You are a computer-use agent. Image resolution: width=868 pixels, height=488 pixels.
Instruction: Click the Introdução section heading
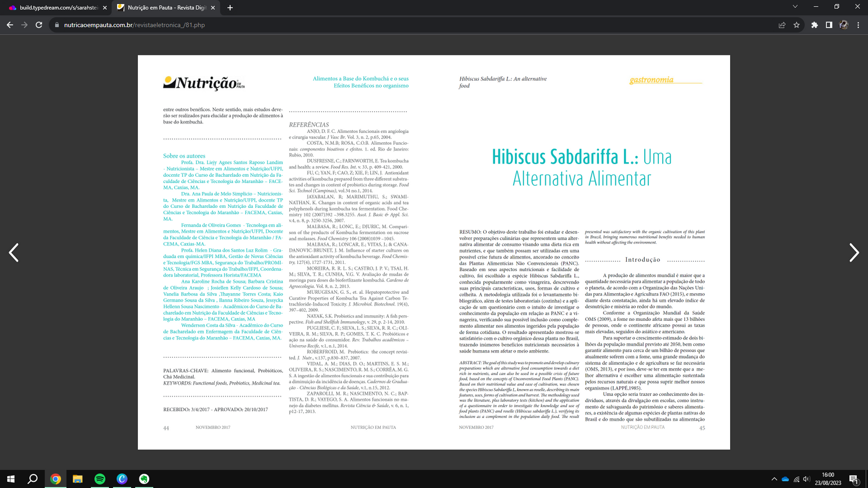pyautogui.click(x=643, y=260)
